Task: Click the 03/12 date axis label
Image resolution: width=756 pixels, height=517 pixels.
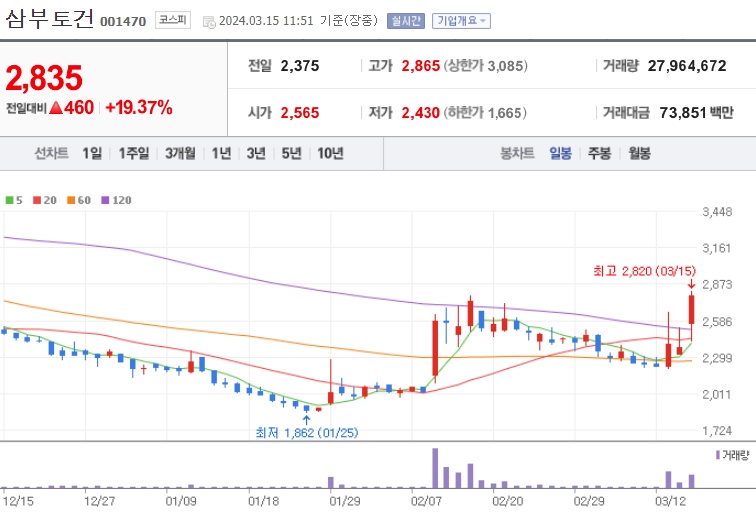Action: 670,501
